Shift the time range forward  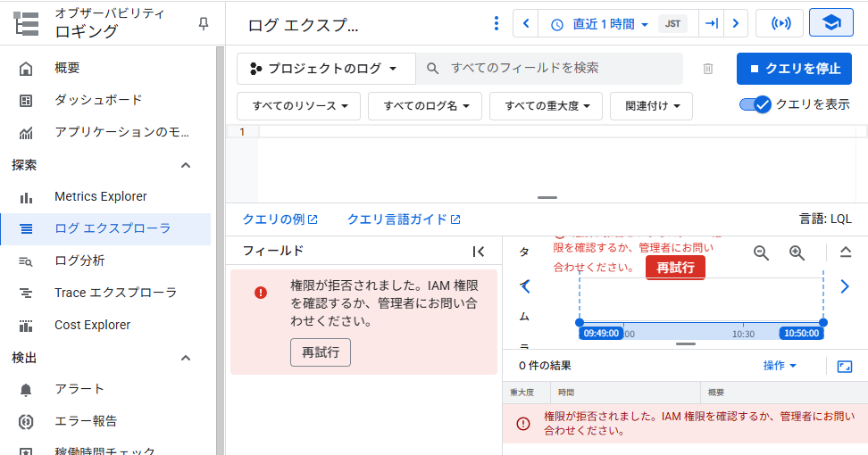click(x=736, y=23)
